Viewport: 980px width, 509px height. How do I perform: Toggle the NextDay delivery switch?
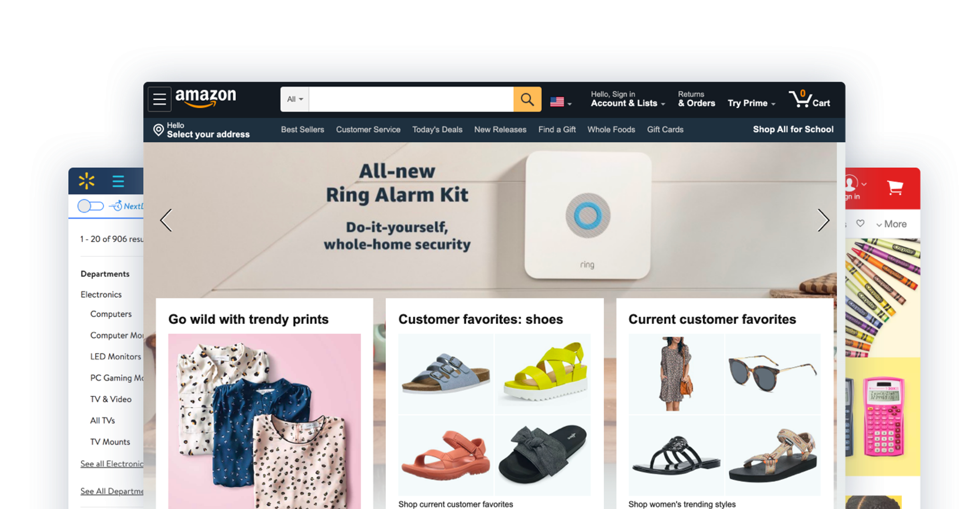(x=91, y=206)
